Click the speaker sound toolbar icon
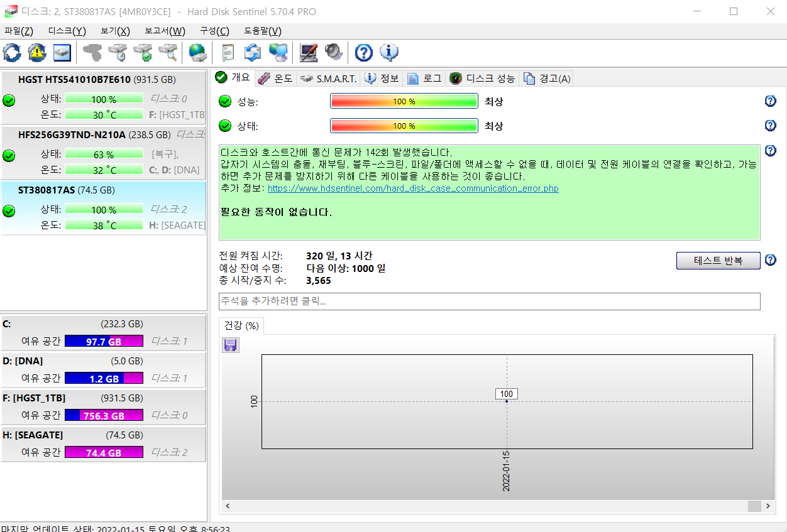 (333, 52)
